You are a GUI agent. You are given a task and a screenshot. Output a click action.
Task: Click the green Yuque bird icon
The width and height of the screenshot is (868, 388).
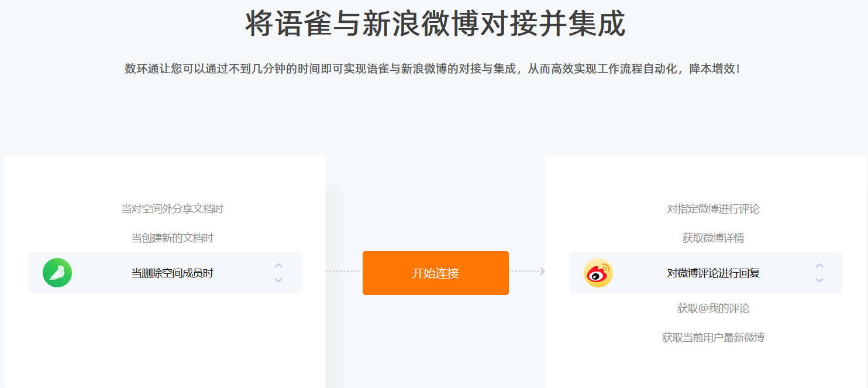pyautogui.click(x=57, y=273)
